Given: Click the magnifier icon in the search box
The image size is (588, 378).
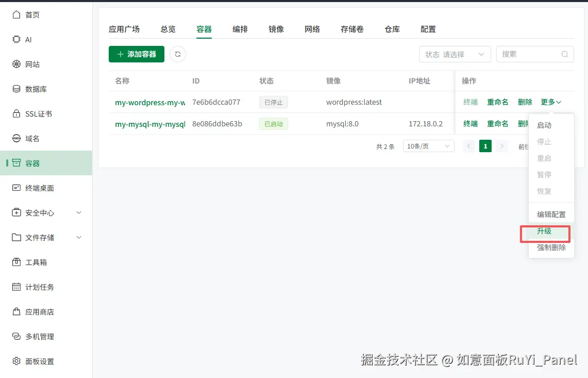Looking at the screenshot, I should [x=564, y=55].
